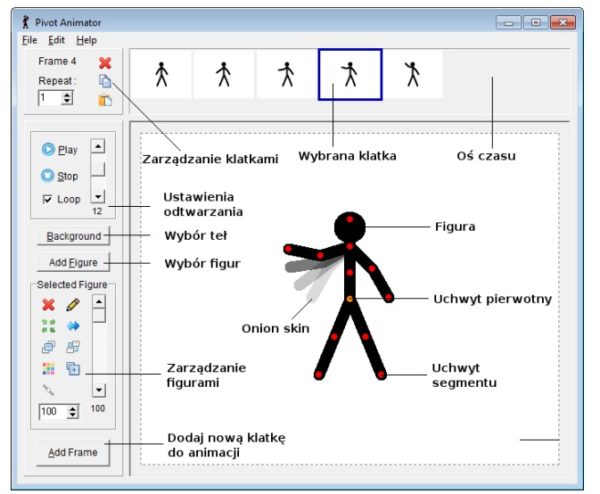Image resolution: width=600 pixels, height=494 pixels.
Task: Click the Background button
Action: point(74,236)
